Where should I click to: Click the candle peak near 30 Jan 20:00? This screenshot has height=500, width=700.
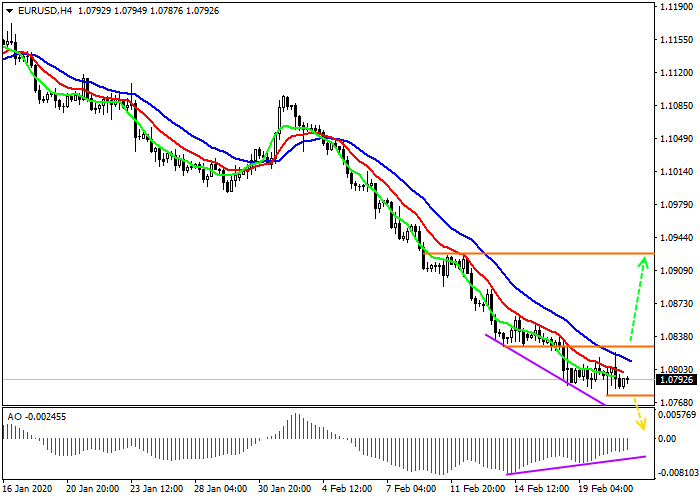coord(285,98)
